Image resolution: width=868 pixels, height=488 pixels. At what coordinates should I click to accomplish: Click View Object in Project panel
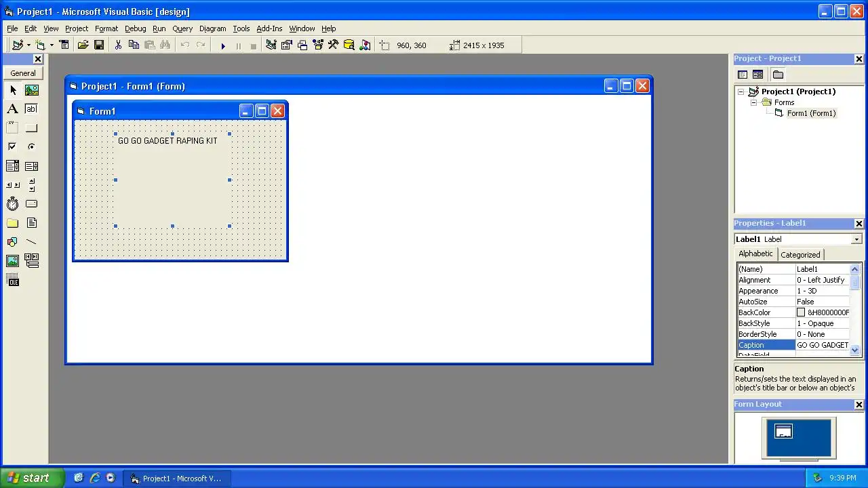(x=757, y=75)
